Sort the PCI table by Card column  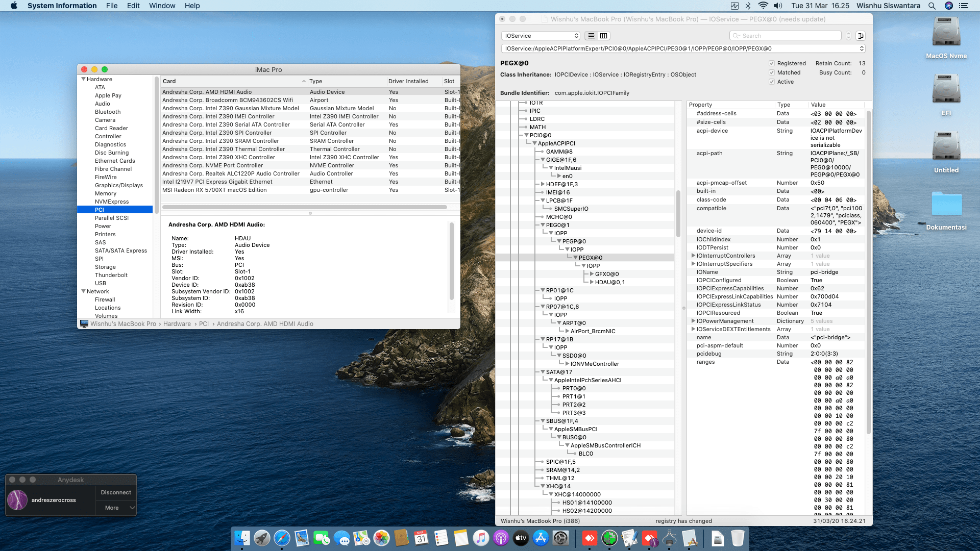coord(234,81)
